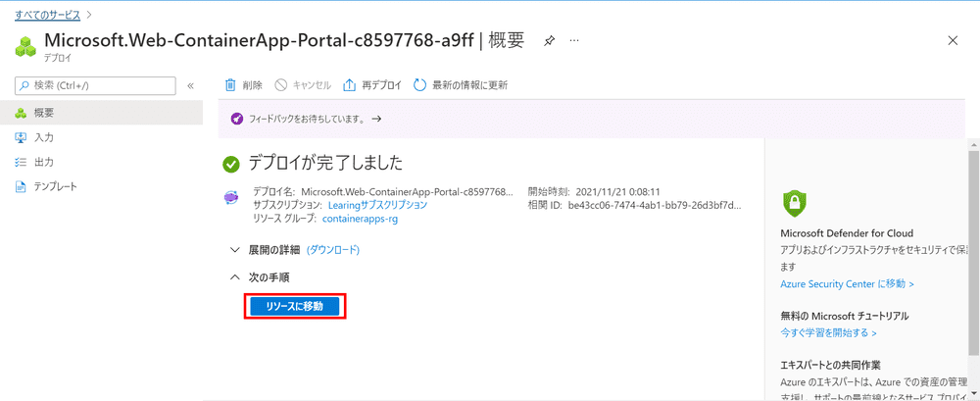Click the リソースに移動 button
The width and height of the screenshot is (980, 401).
[294, 307]
